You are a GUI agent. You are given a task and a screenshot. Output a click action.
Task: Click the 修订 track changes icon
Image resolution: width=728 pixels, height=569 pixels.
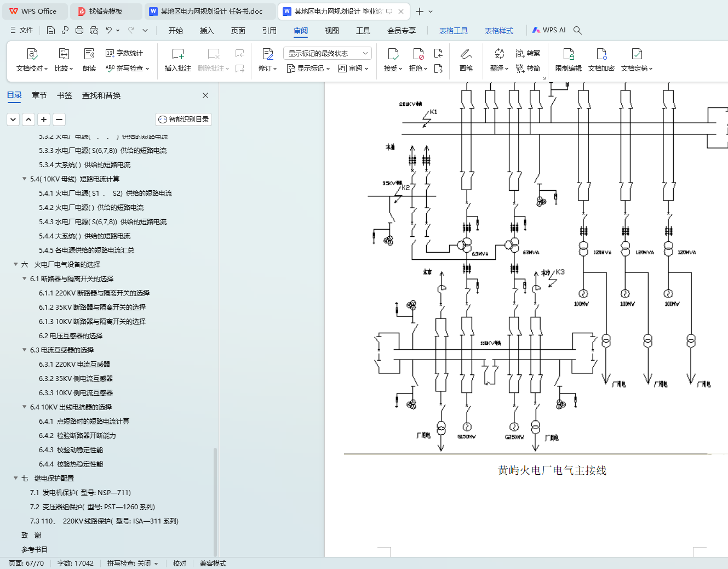pyautogui.click(x=267, y=54)
